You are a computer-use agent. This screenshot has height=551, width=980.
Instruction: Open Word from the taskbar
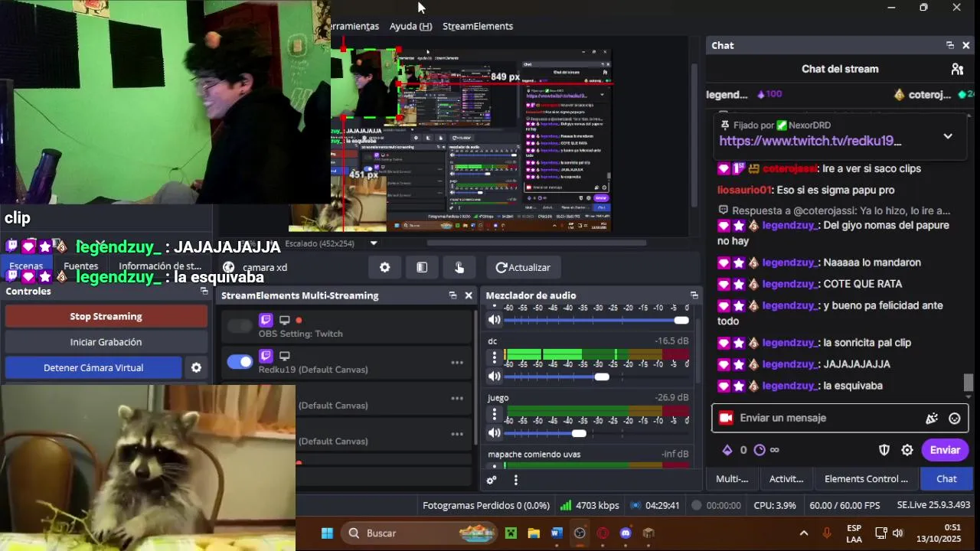pyautogui.click(x=557, y=533)
